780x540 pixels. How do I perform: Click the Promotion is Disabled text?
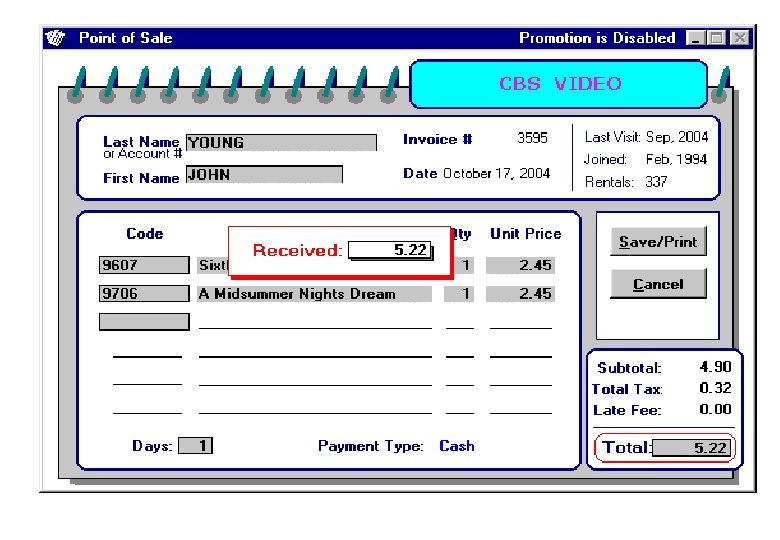(x=597, y=38)
